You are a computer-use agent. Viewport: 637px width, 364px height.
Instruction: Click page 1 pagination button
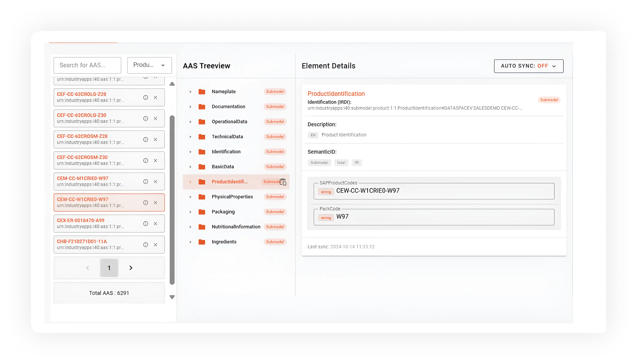click(x=109, y=268)
